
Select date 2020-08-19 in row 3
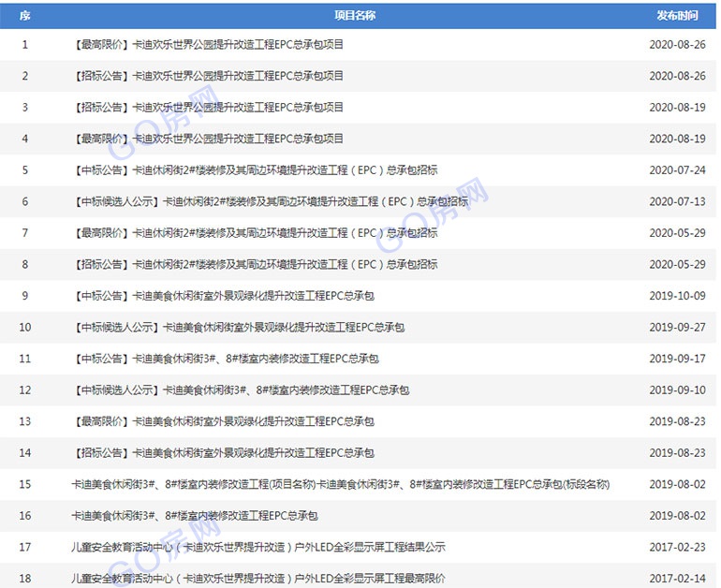677,107
